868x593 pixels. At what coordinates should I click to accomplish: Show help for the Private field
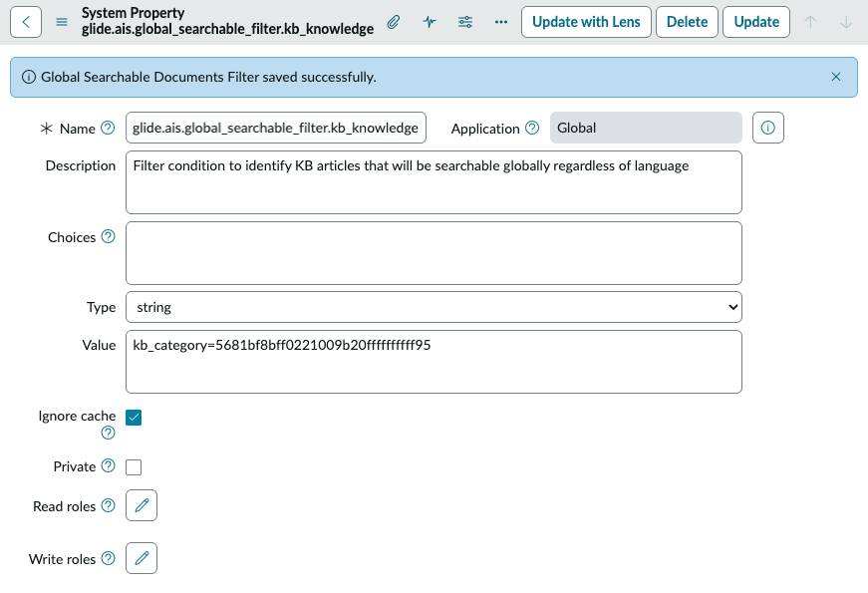click(109, 465)
